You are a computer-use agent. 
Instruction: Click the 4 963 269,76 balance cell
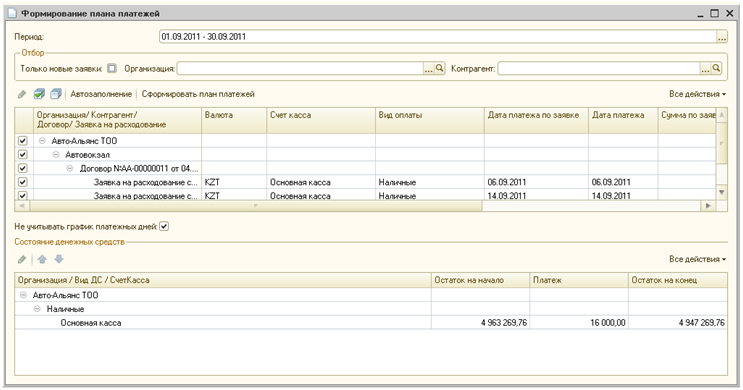pos(480,323)
